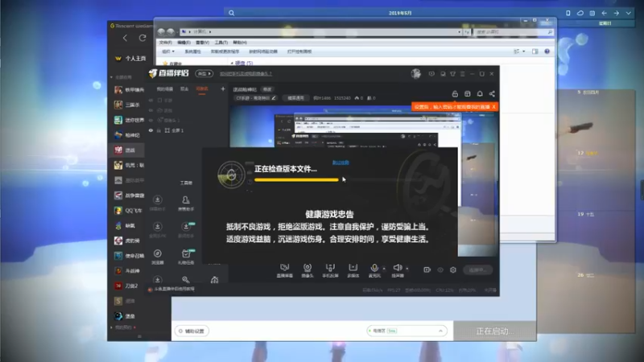644x362 pixels.
Task: Open Explorer's change-view dropdown arrow
Action: click(x=524, y=51)
